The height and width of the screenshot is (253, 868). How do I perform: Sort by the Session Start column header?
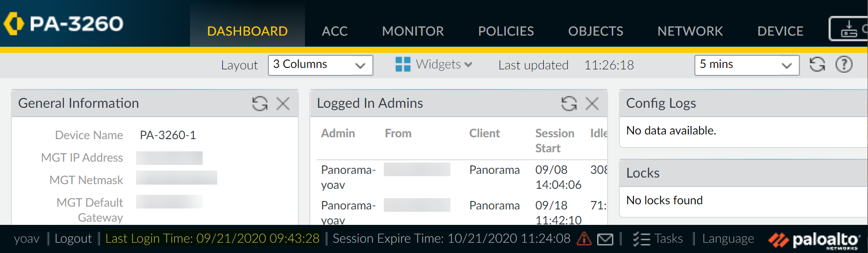click(x=555, y=141)
